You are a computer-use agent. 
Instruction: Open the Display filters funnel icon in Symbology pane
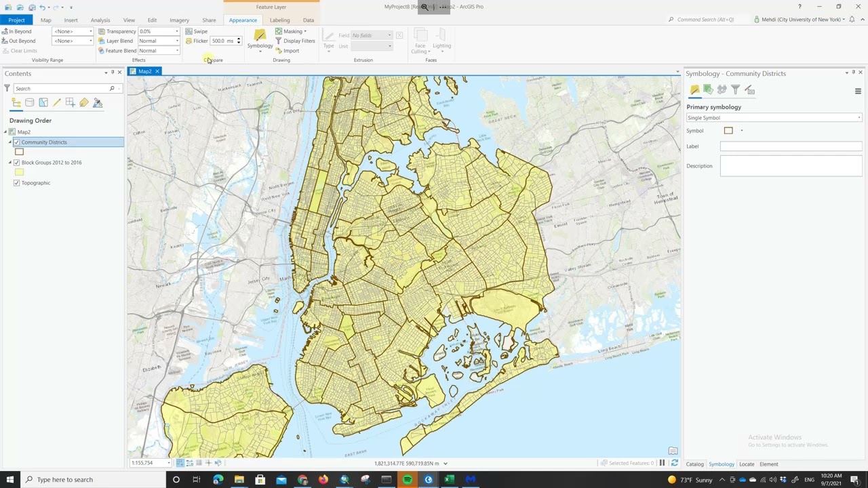[735, 89]
